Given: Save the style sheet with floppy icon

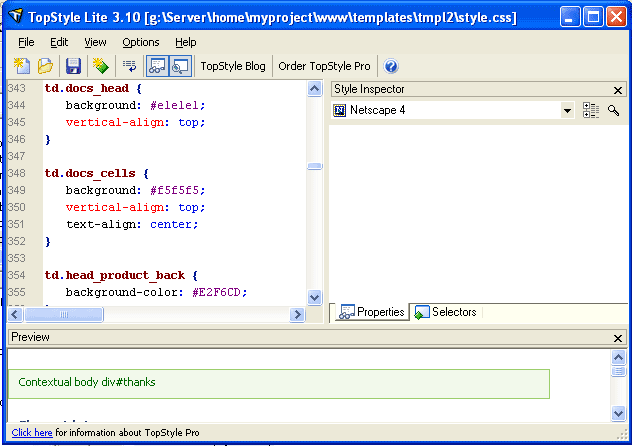Looking at the screenshot, I should 73,66.
